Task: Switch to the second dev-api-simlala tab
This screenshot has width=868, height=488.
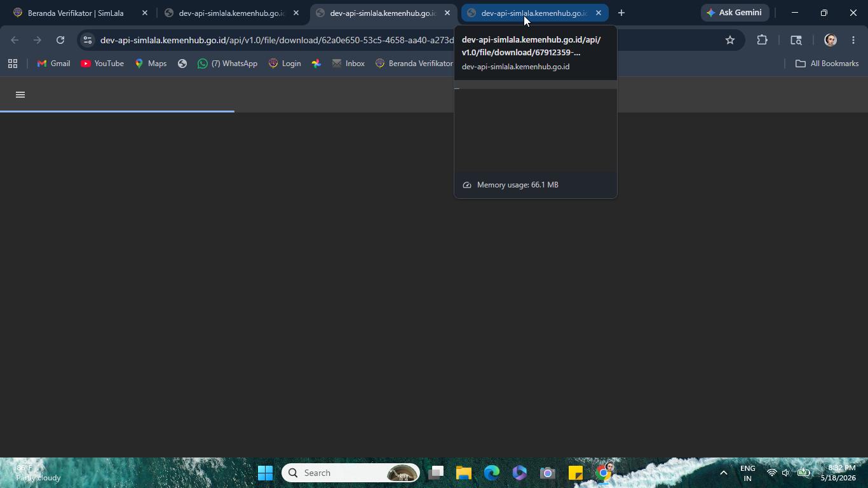Action: 383,13
